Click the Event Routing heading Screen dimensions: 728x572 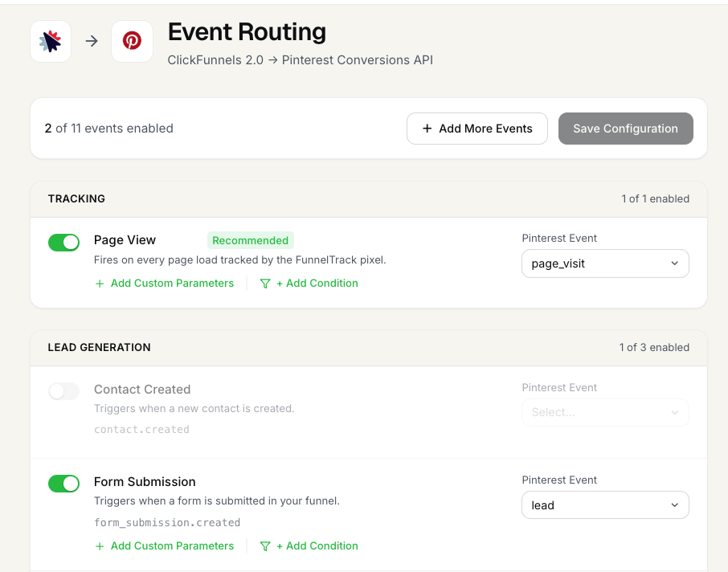[x=247, y=32]
